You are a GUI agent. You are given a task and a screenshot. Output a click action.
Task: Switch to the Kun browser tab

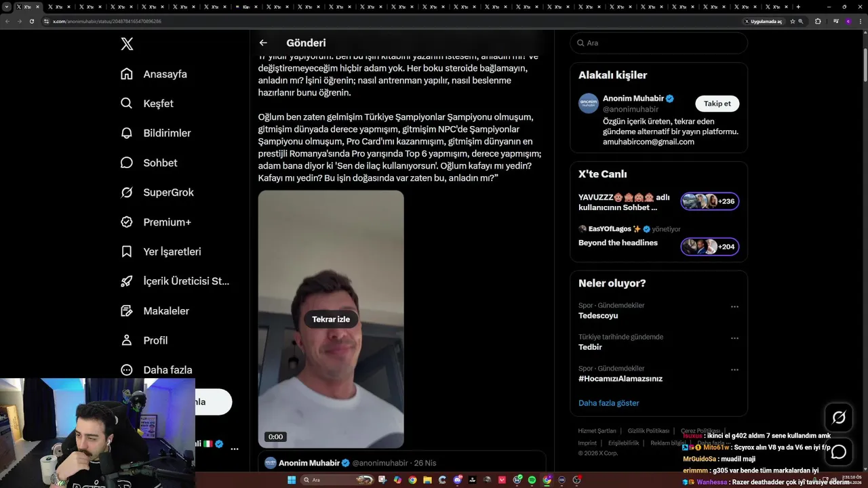click(x=246, y=7)
